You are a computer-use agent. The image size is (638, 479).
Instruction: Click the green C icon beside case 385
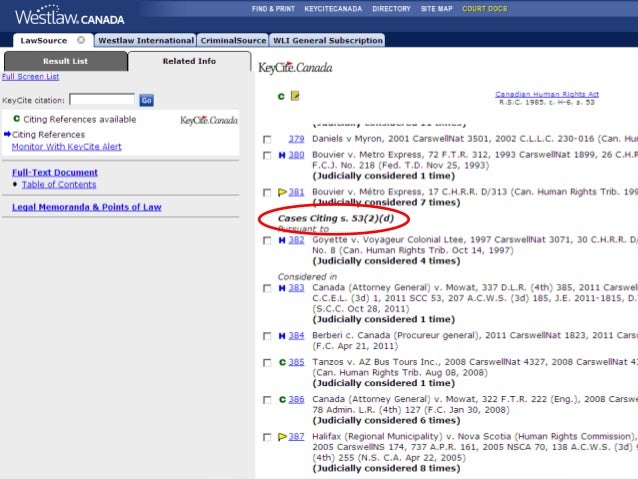click(x=282, y=362)
